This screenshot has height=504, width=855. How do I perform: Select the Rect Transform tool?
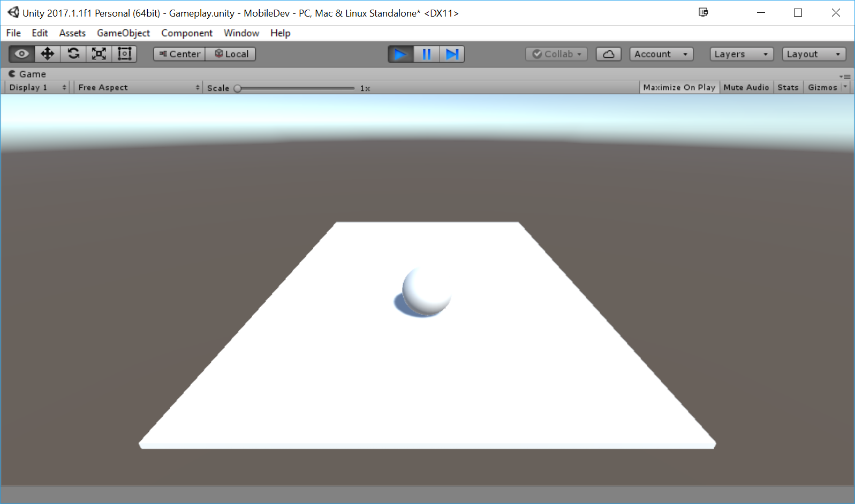tap(124, 54)
